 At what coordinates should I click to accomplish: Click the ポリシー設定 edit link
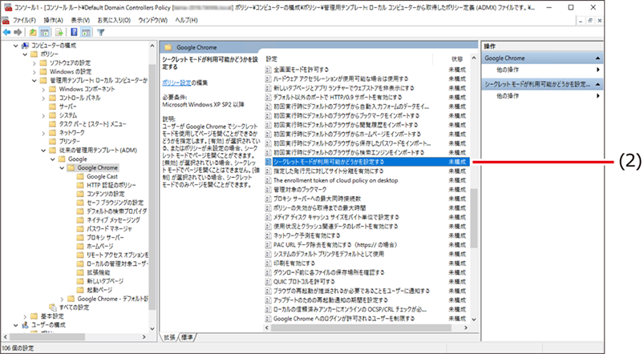point(176,82)
